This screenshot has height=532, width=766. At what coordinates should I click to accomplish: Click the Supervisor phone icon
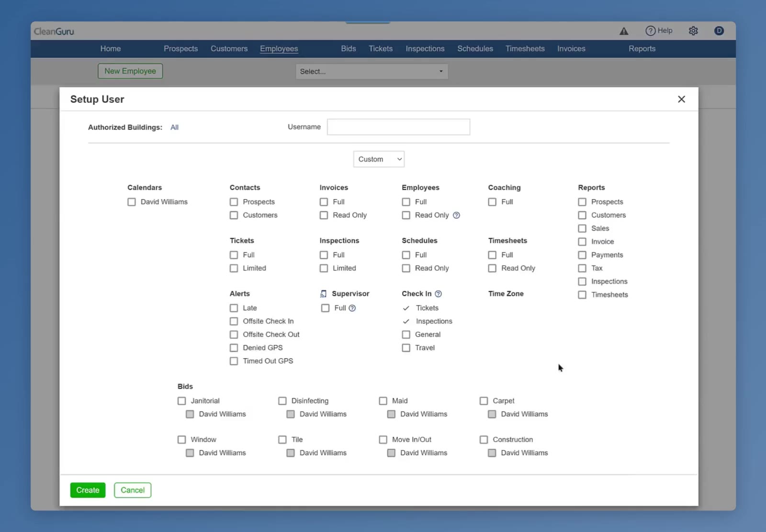pyautogui.click(x=324, y=294)
